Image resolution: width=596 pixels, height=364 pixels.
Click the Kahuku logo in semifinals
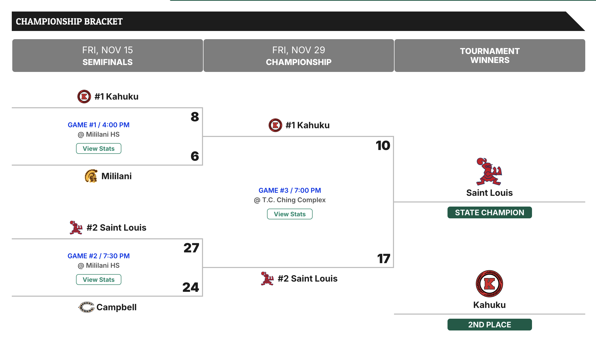coord(84,97)
